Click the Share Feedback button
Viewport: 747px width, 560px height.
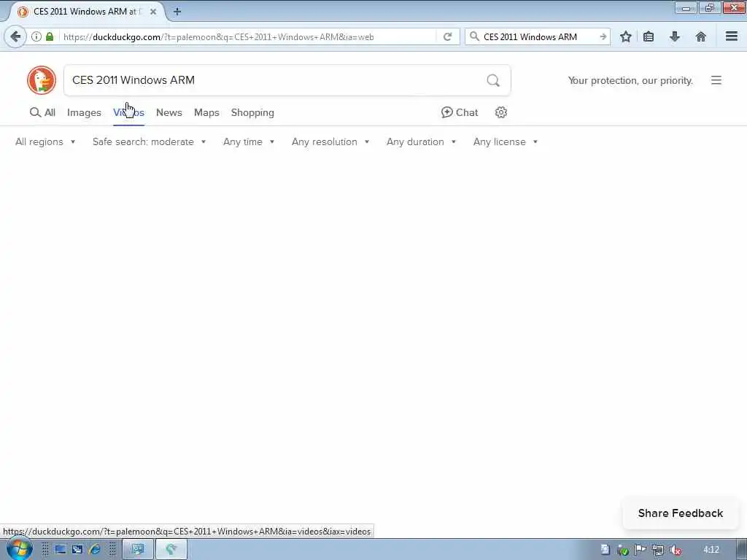681,513
